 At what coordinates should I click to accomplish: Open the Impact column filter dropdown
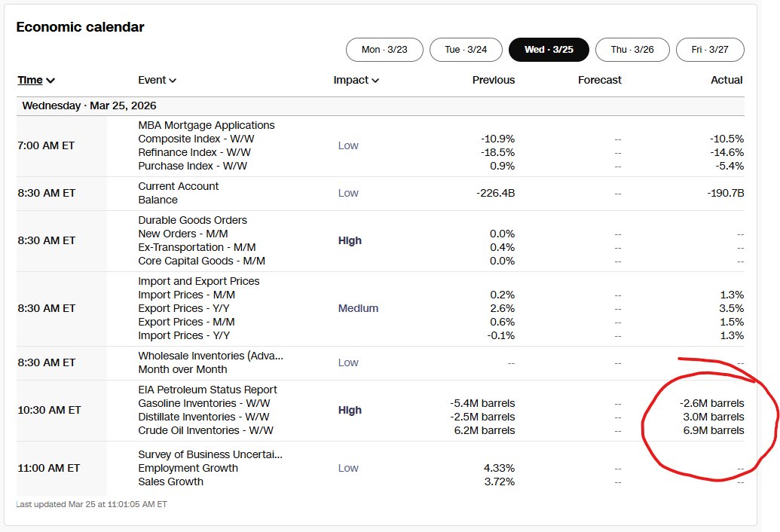click(x=356, y=80)
